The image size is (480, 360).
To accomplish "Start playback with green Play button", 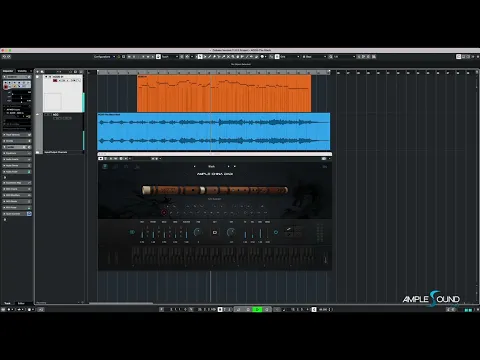I will point(257,309).
